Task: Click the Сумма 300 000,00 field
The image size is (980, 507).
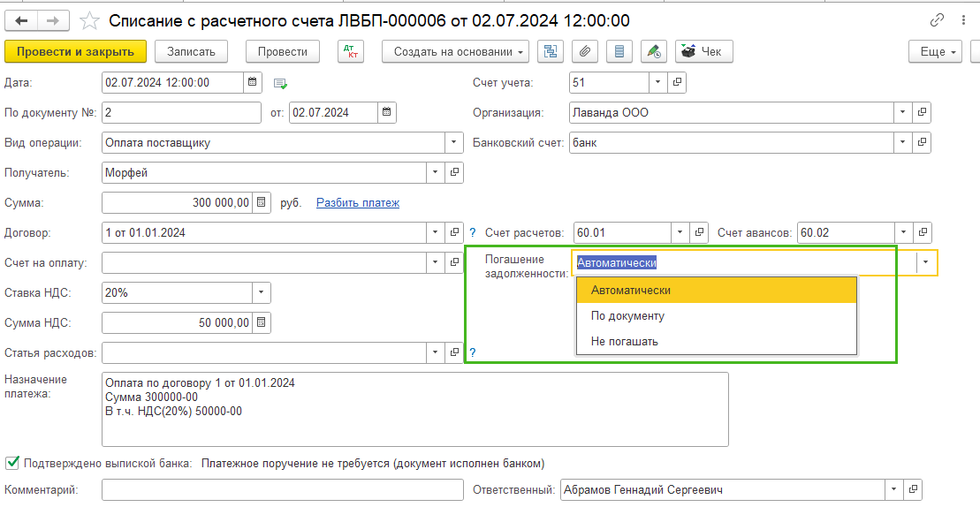Action: coord(178,203)
